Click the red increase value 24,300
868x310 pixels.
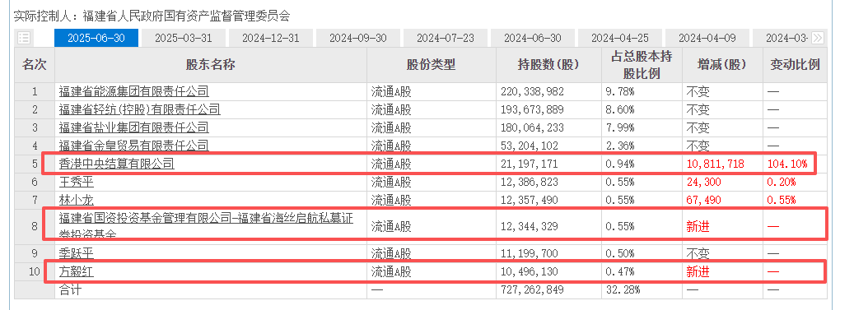click(703, 183)
